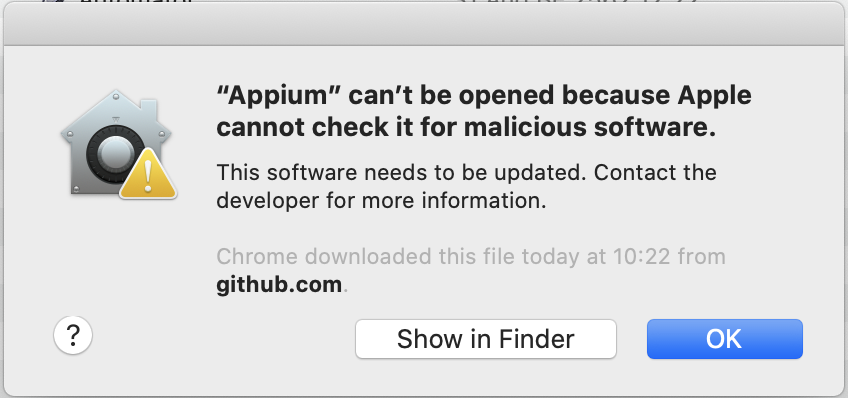Image resolution: width=848 pixels, height=398 pixels.
Task: Click the yellow warning triangle badge
Action: coord(148,174)
